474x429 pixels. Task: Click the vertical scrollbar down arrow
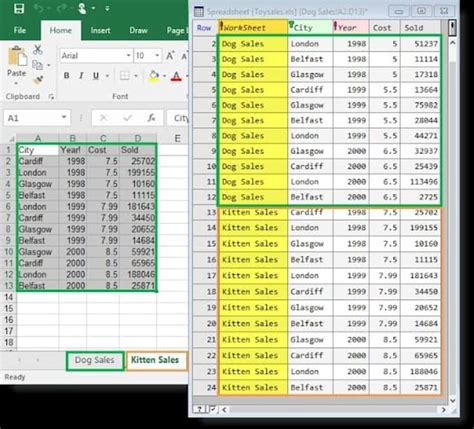click(452, 400)
